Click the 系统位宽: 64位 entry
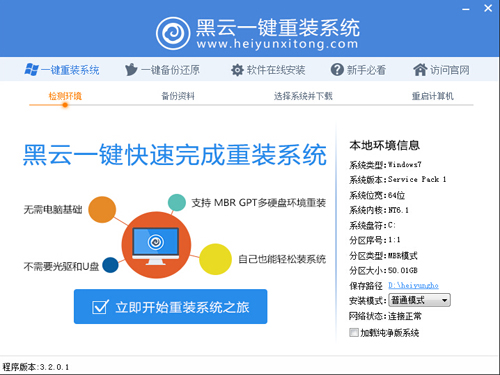 click(377, 195)
